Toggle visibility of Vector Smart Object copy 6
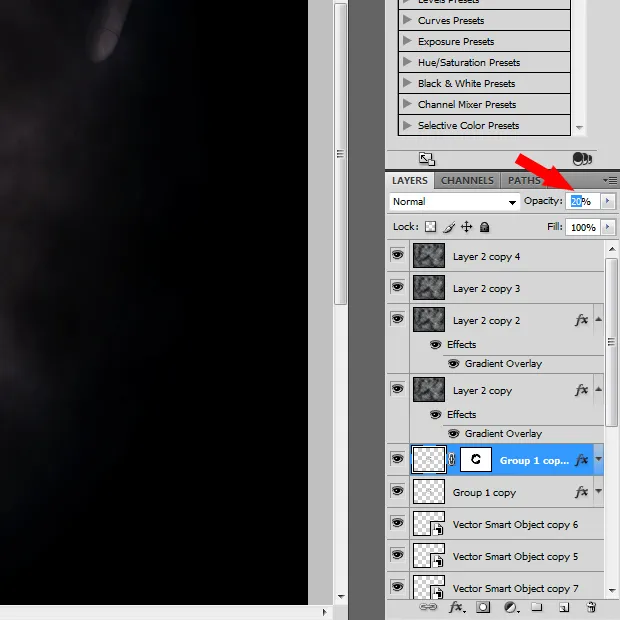620x620 pixels. point(397,524)
